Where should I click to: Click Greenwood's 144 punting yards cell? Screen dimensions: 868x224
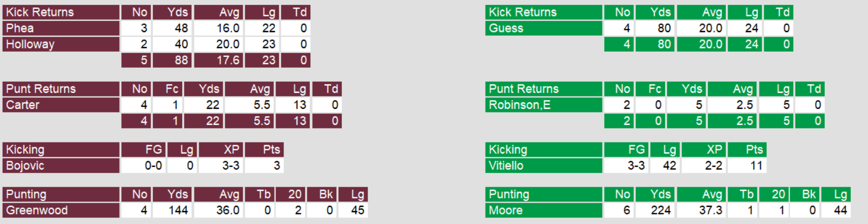pyautogui.click(x=178, y=211)
